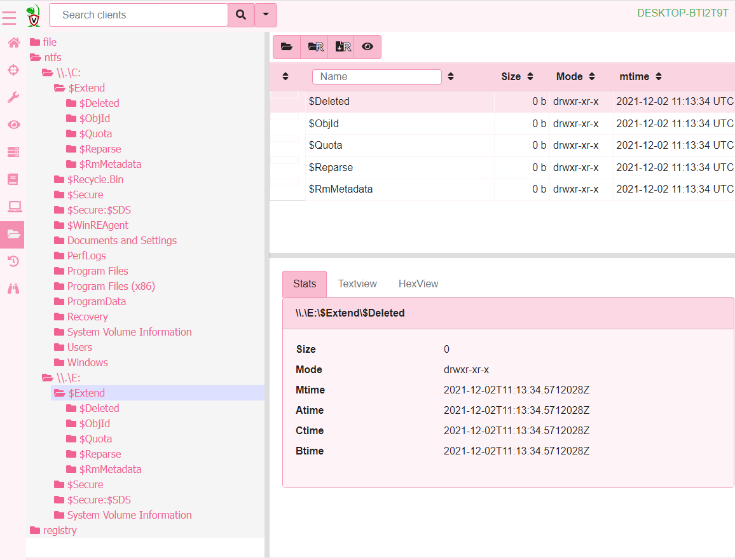Image resolution: width=735 pixels, height=560 pixels.
Task: Refresh this directory with the folder toolbar icon
Action: (286, 46)
